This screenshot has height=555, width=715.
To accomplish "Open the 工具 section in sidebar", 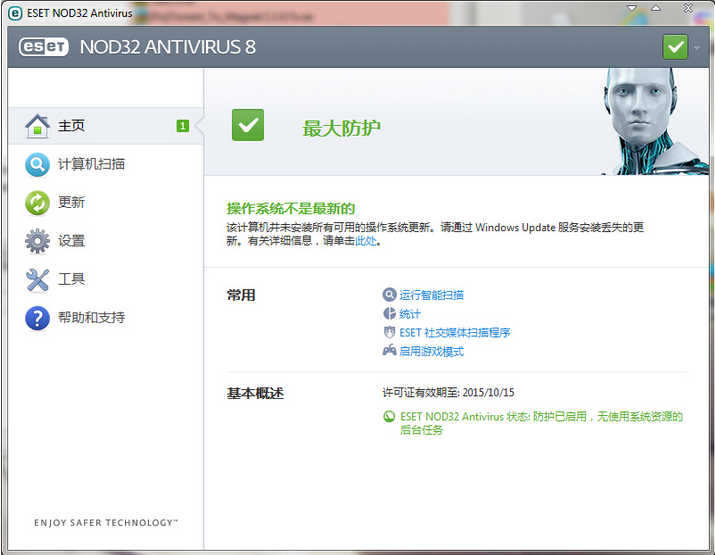I will point(72,280).
